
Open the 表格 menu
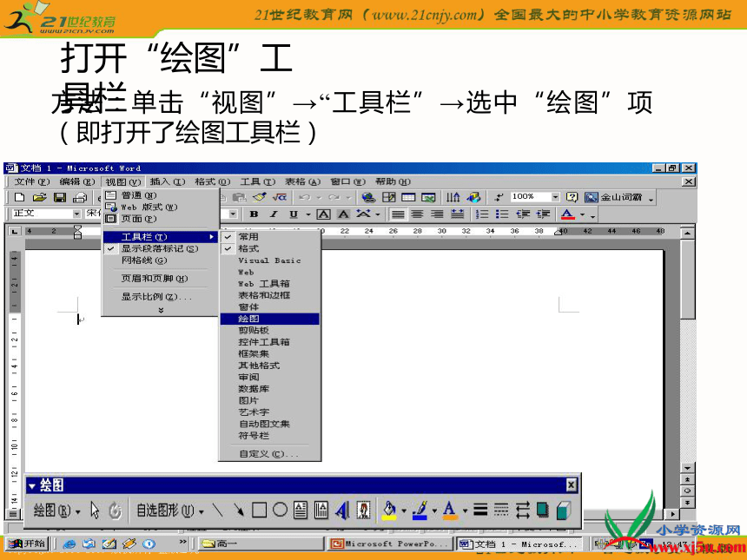(302, 181)
